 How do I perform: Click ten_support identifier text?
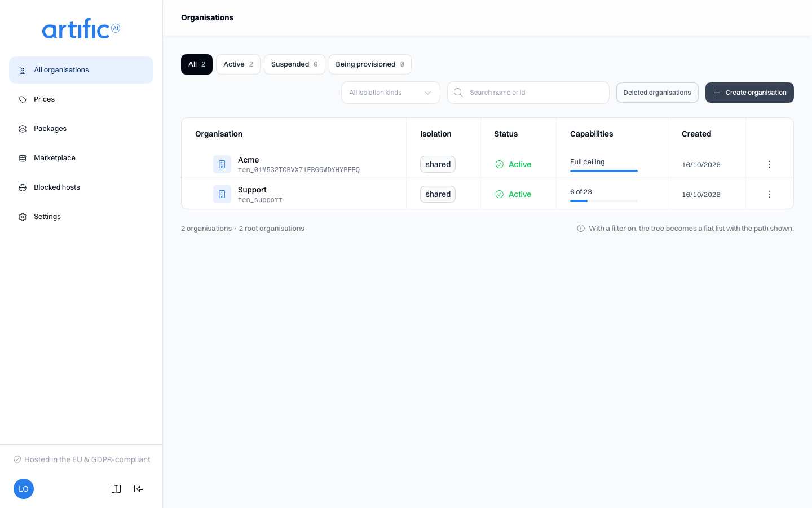[260, 200]
